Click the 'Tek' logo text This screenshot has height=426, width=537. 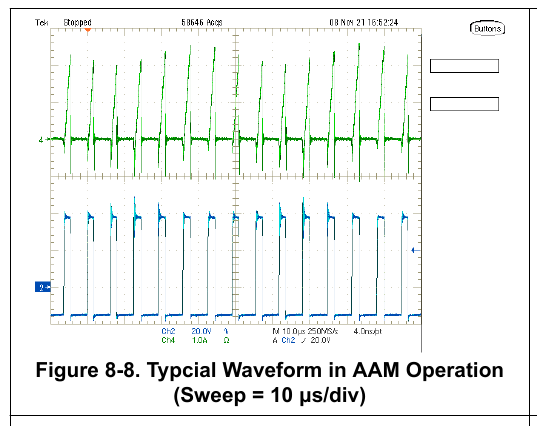tap(41, 23)
